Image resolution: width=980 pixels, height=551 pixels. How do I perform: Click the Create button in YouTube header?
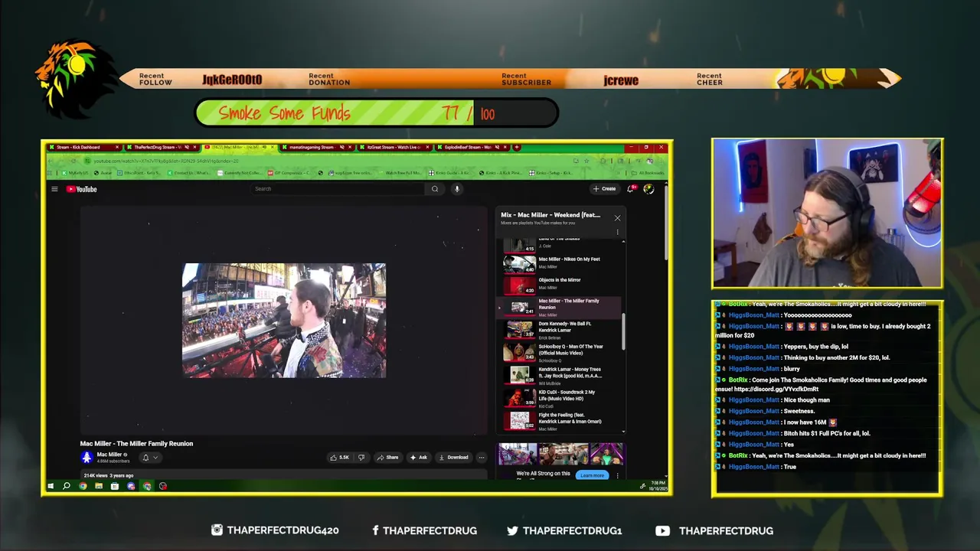(604, 189)
